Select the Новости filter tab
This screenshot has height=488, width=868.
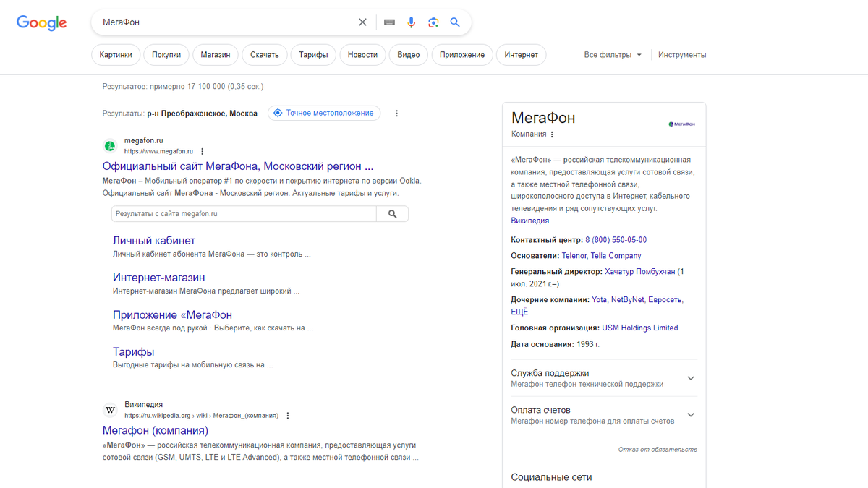click(362, 55)
